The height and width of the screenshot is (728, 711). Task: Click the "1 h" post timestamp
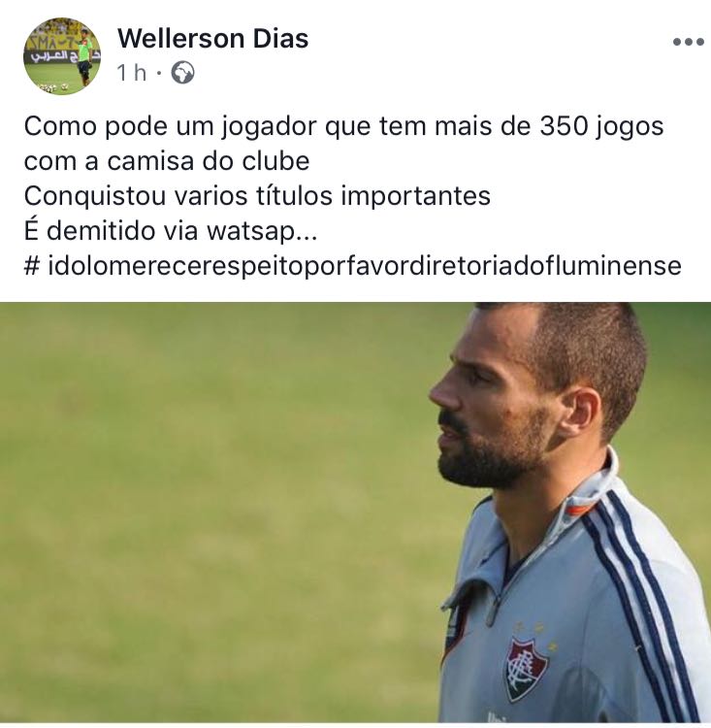click(132, 73)
